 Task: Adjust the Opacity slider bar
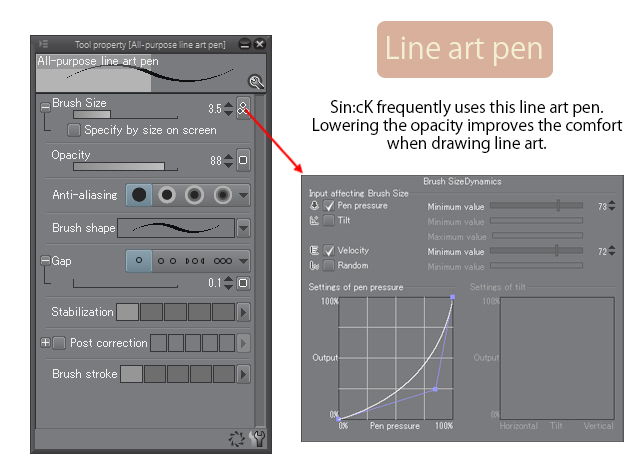[x=125, y=167]
